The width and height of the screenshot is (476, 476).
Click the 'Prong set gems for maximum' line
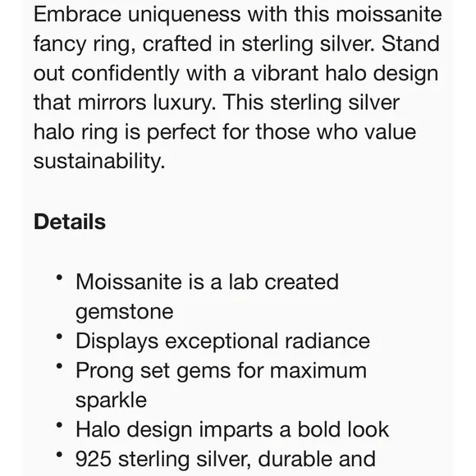coord(222,371)
